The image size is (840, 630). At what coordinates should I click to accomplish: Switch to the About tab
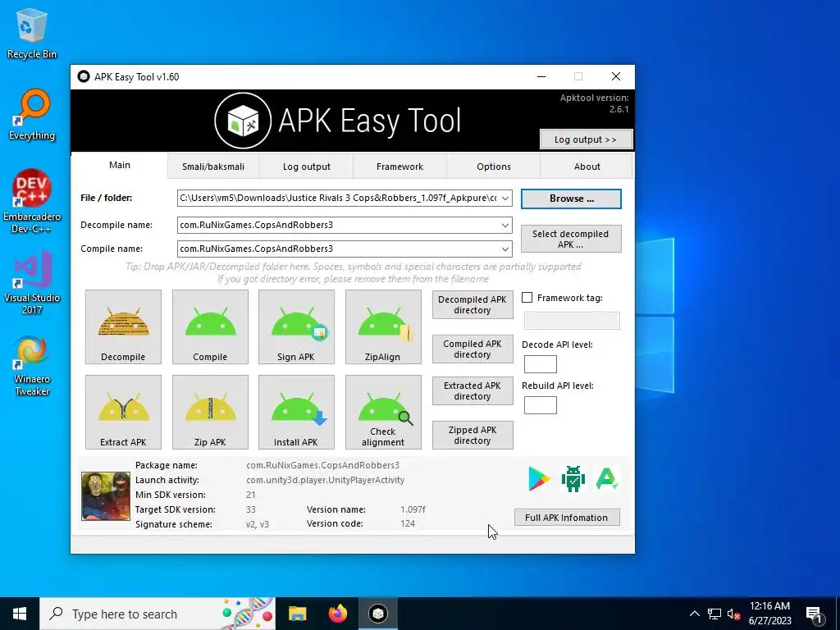587,167
